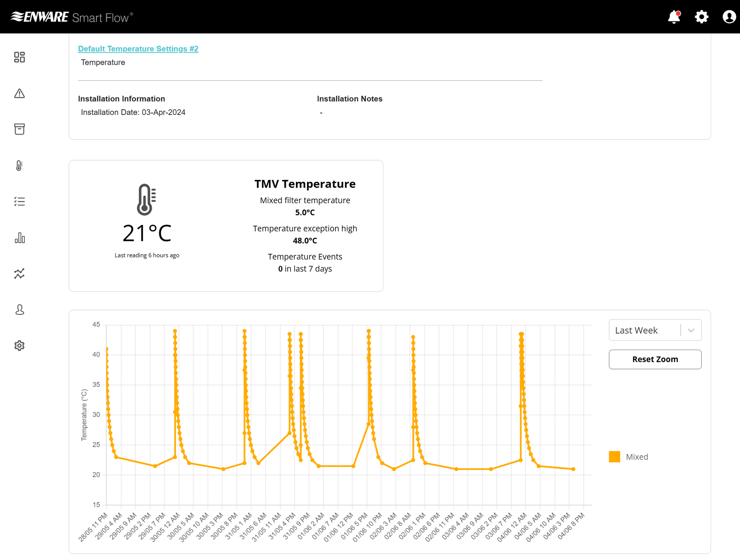740x560 pixels.
Task: Open the alerts warning triangle icon
Action: (19, 93)
